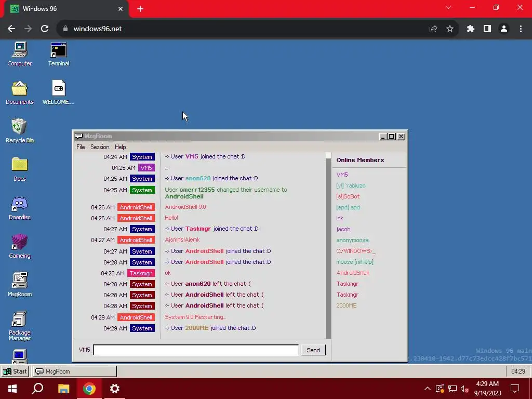Open the Documents folder icon

click(x=19, y=92)
